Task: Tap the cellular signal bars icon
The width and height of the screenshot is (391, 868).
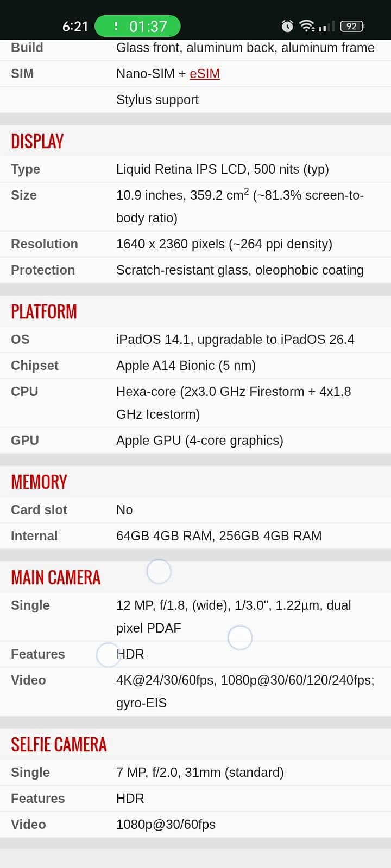Action: 326,26
